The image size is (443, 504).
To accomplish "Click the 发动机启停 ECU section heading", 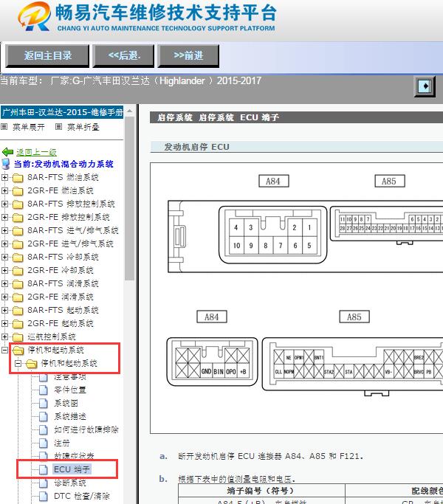I will tap(197, 147).
